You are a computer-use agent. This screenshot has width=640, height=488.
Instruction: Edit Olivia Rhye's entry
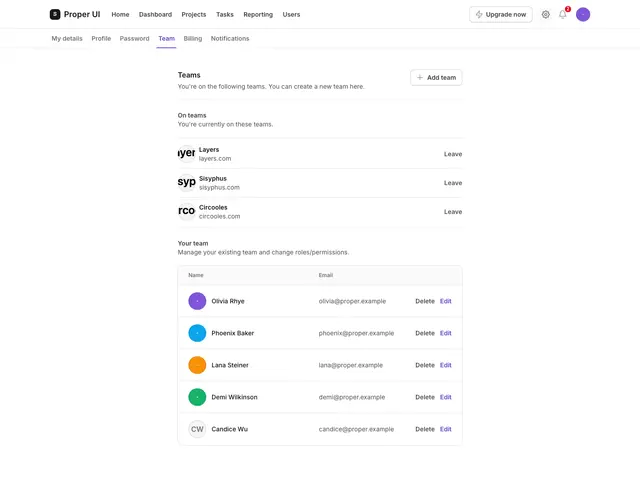446,301
